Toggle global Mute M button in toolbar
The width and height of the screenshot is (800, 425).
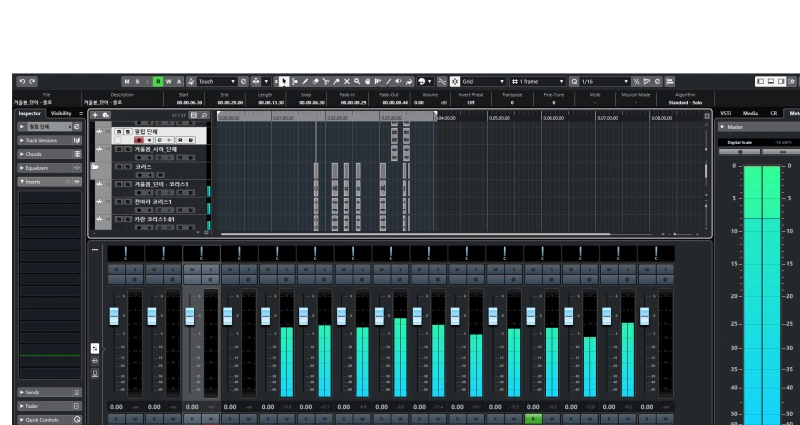(x=126, y=81)
